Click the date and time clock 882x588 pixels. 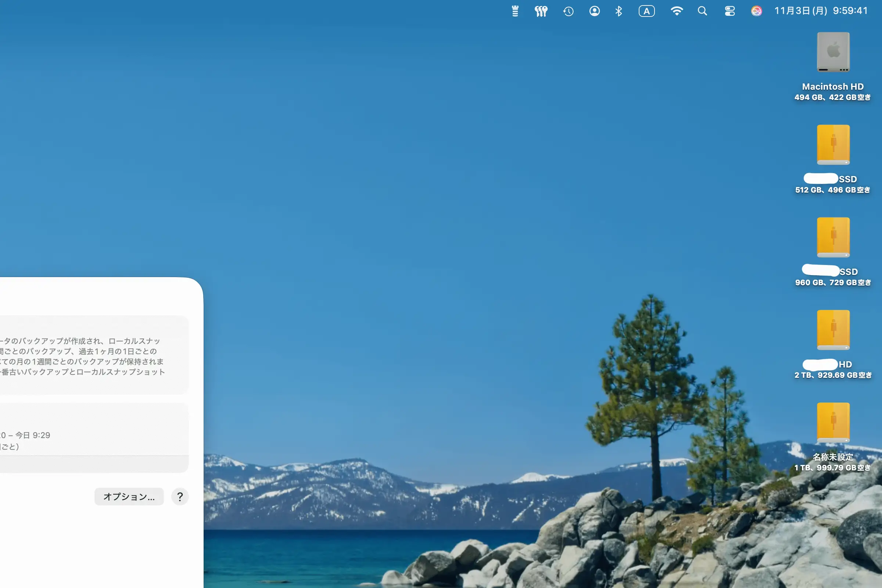pos(821,11)
